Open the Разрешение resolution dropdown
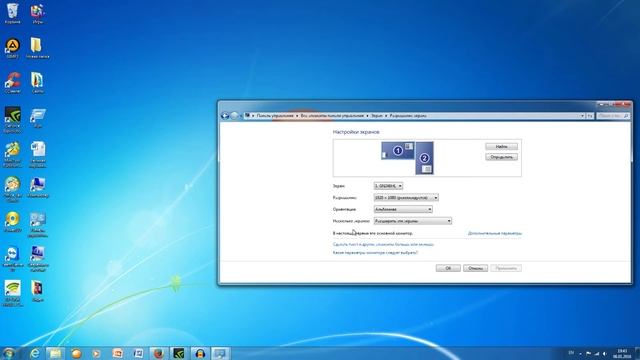This screenshot has width=640, height=360. [406, 198]
